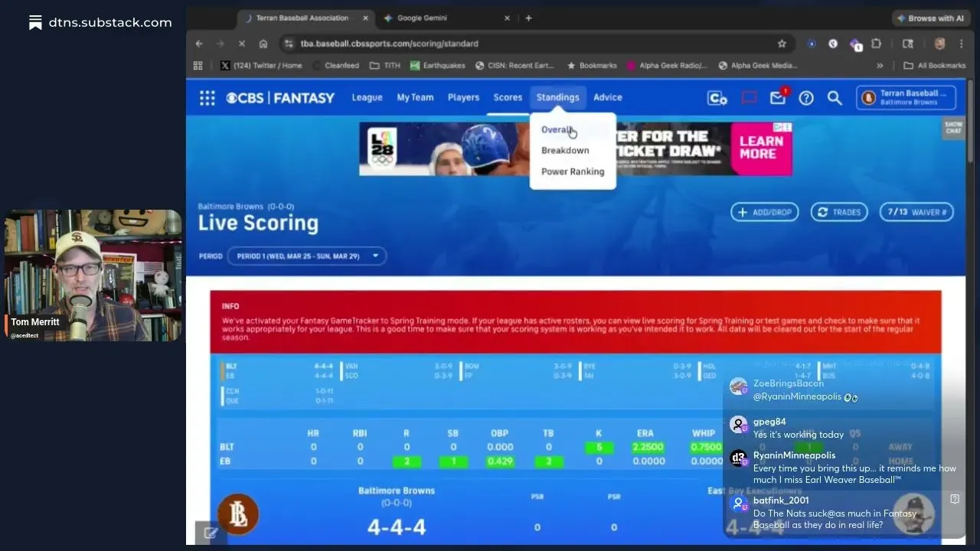Expand hidden bookmarks with the chevron arrows
This screenshot has width=980, height=551.
tap(880, 65)
